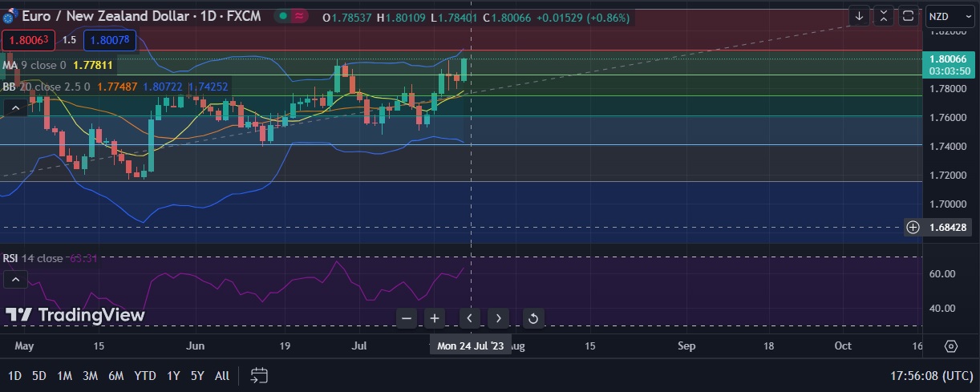Open chart settings gear icon
980x392 pixels.
[x=951, y=346]
